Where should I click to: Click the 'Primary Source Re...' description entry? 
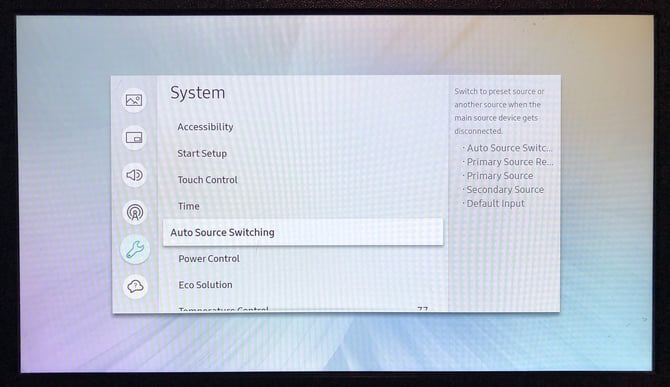509,162
